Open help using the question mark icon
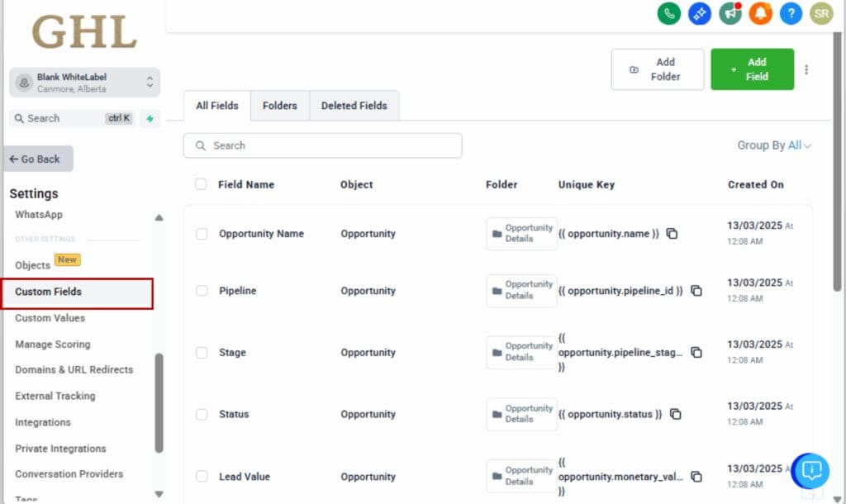Viewport: 846px width, 504px height. tap(791, 13)
